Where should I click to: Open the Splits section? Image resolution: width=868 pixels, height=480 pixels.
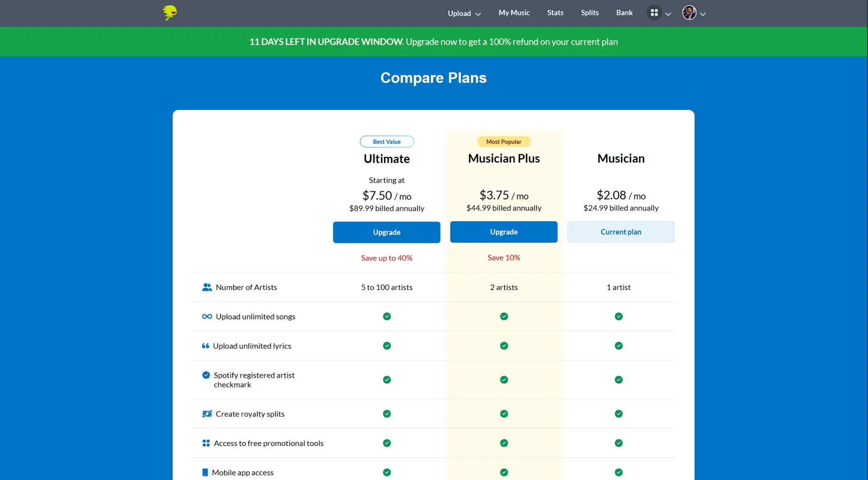(590, 13)
